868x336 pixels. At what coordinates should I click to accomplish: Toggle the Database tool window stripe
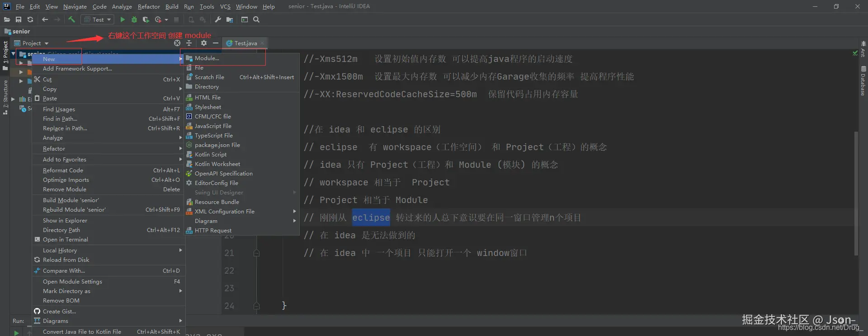tap(863, 80)
